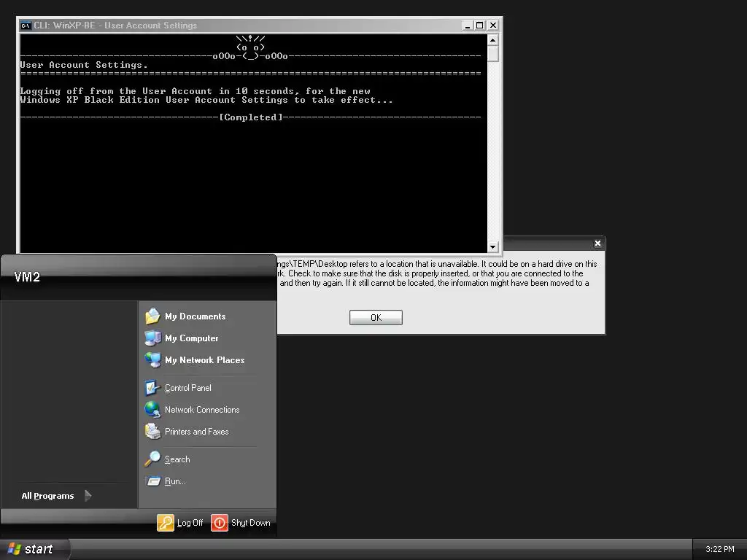
Task: Open Control Panel from Start menu
Action: [187, 388]
